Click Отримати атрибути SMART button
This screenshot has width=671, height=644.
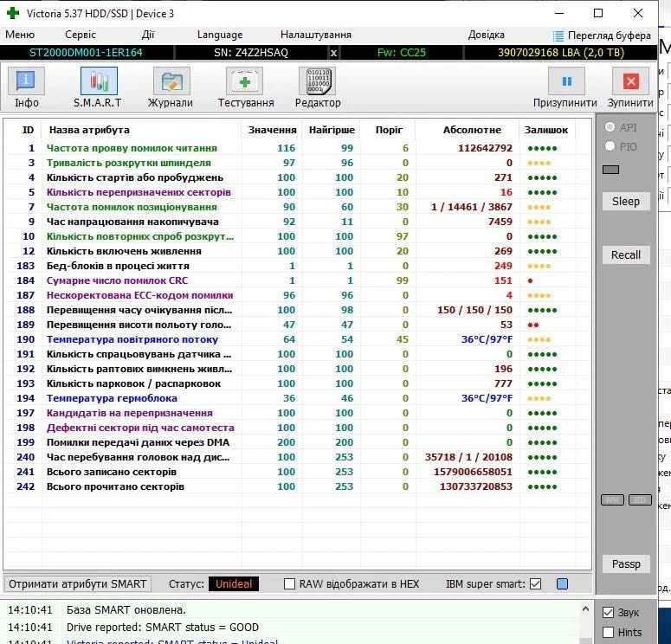click(77, 583)
